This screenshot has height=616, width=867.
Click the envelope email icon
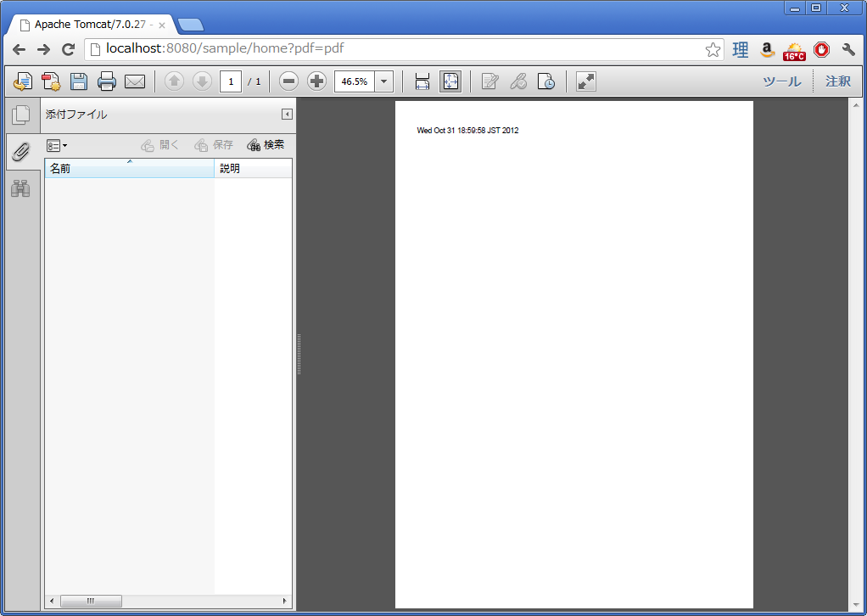[135, 81]
